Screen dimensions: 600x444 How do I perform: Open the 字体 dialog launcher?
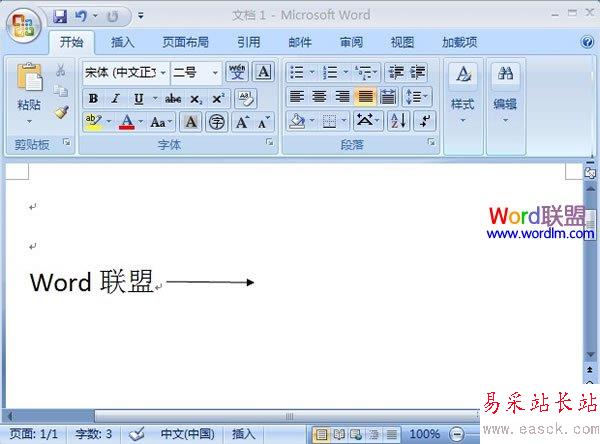click(x=270, y=142)
